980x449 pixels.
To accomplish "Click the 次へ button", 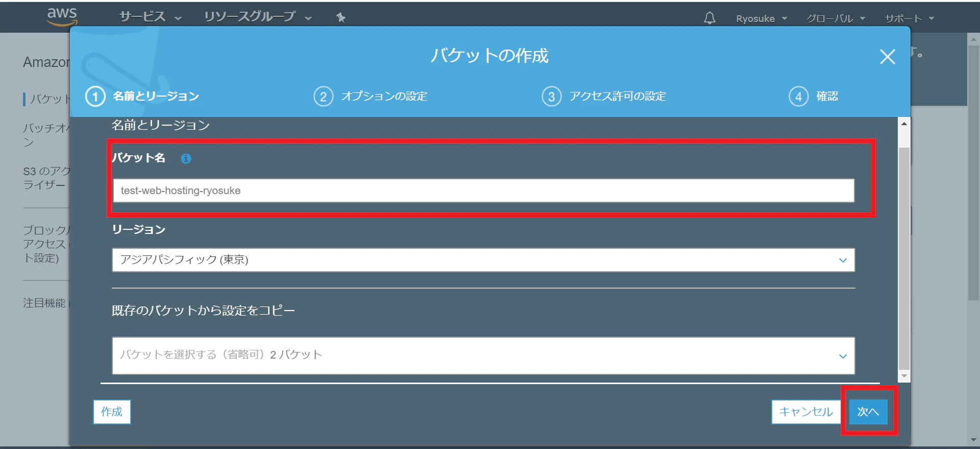I will pyautogui.click(x=868, y=412).
